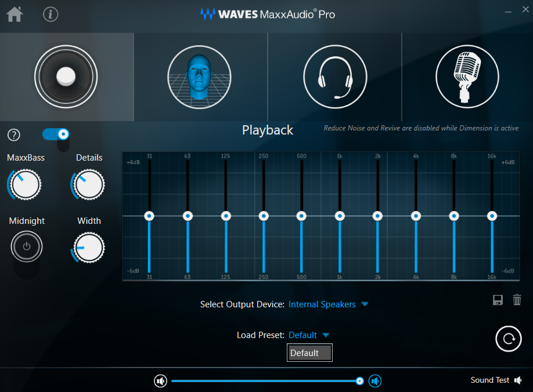Click the 31 Hz EQ slider handle
Image resolution: width=533 pixels, height=392 pixels.
point(149,216)
